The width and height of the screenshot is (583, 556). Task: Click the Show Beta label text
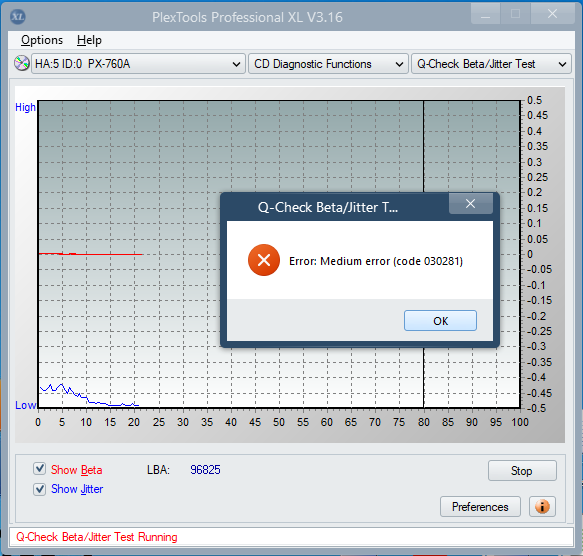pos(77,470)
